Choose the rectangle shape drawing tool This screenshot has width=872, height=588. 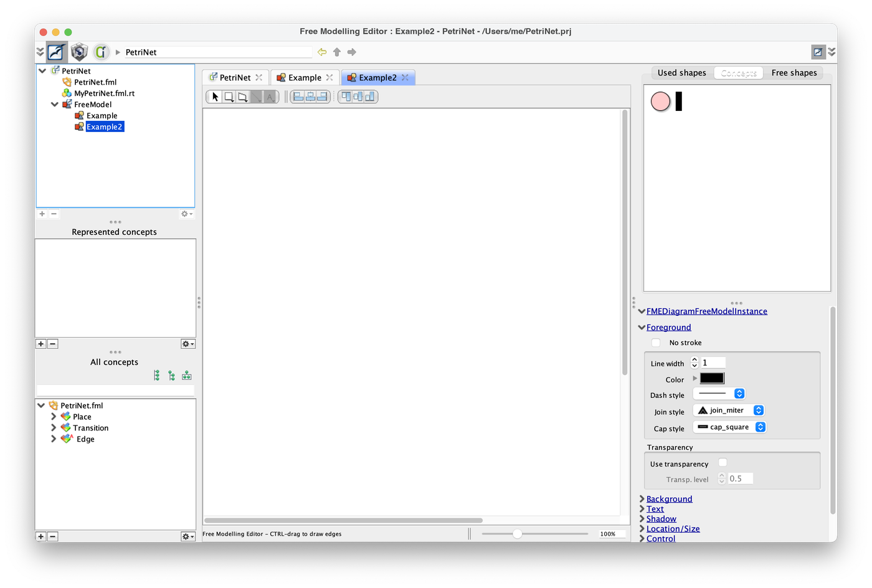[x=229, y=97]
